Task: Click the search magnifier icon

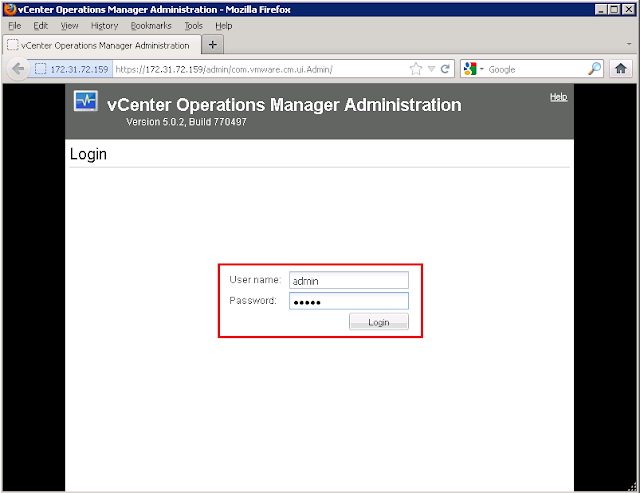Action: tap(595, 69)
